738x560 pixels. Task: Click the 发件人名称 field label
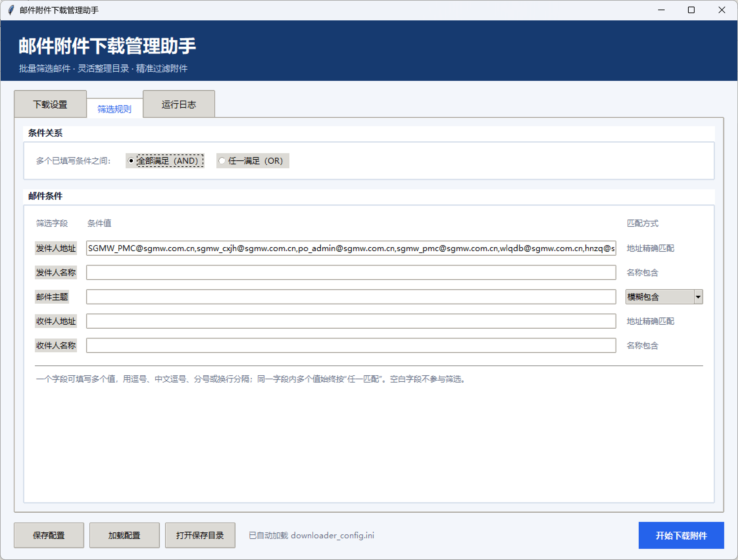coord(56,273)
